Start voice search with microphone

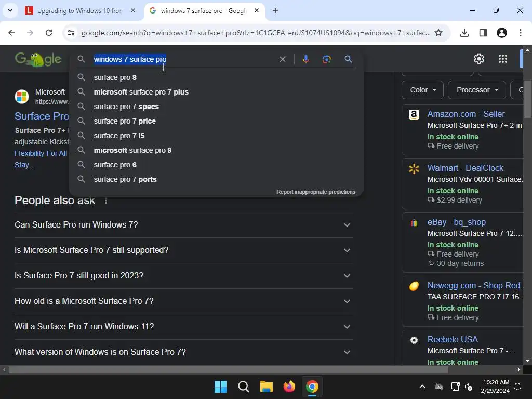[x=305, y=59]
